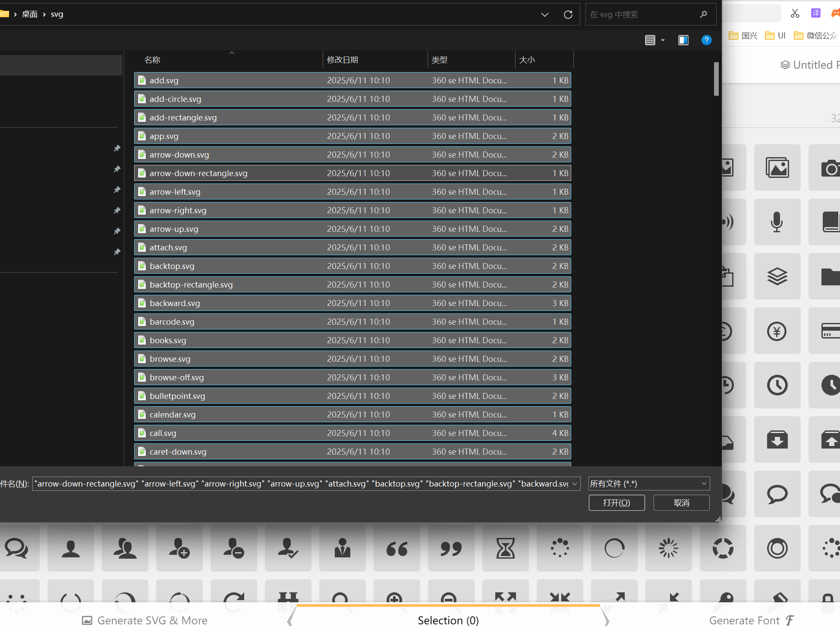Click the Yen coin icon
Image resolution: width=840 pixels, height=626 pixels.
(777, 331)
